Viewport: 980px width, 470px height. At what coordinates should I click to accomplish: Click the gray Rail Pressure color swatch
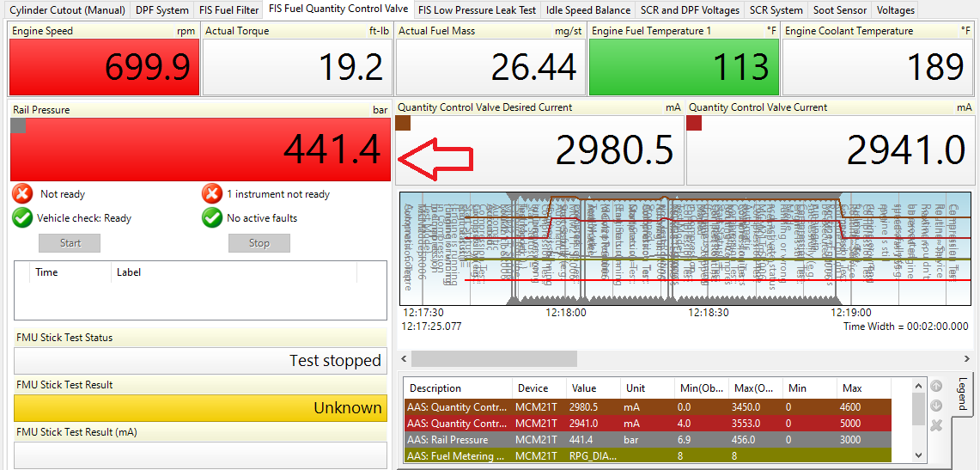18,126
